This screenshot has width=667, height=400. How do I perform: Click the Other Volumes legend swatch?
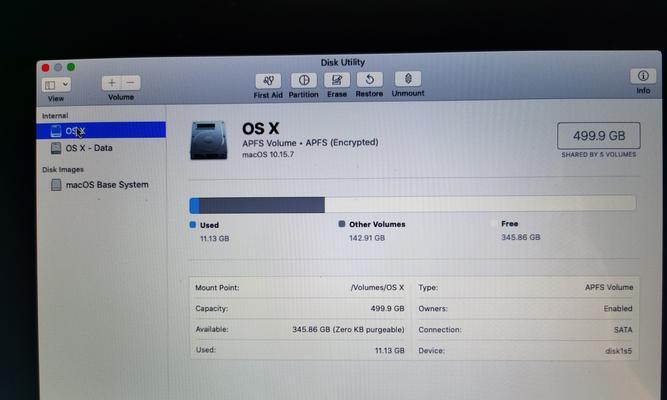click(x=342, y=224)
